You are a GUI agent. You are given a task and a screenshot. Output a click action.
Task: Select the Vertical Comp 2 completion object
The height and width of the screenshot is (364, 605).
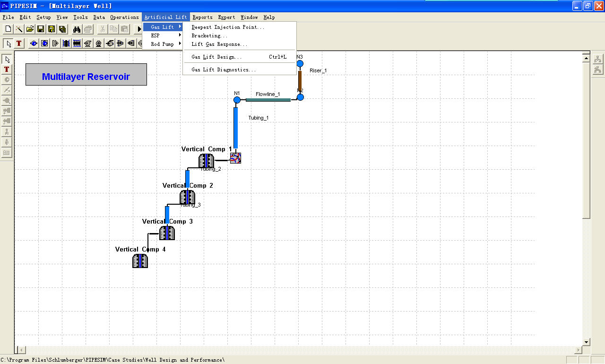tap(187, 197)
